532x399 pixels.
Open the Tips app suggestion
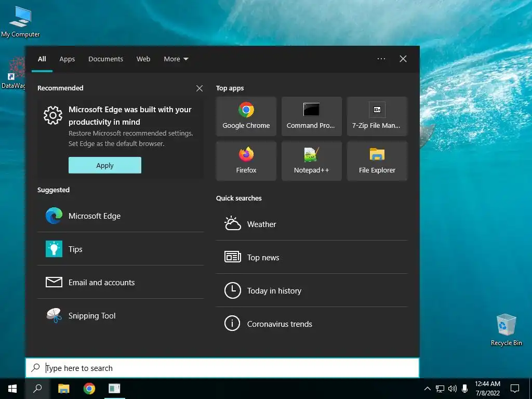tap(121, 249)
